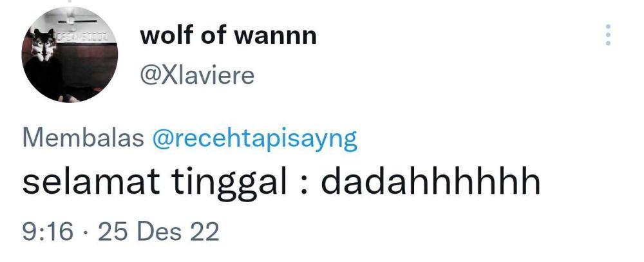Screen dimensions: 644x262
Task: Click the dot separator between time and date
Action: [86, 233]
